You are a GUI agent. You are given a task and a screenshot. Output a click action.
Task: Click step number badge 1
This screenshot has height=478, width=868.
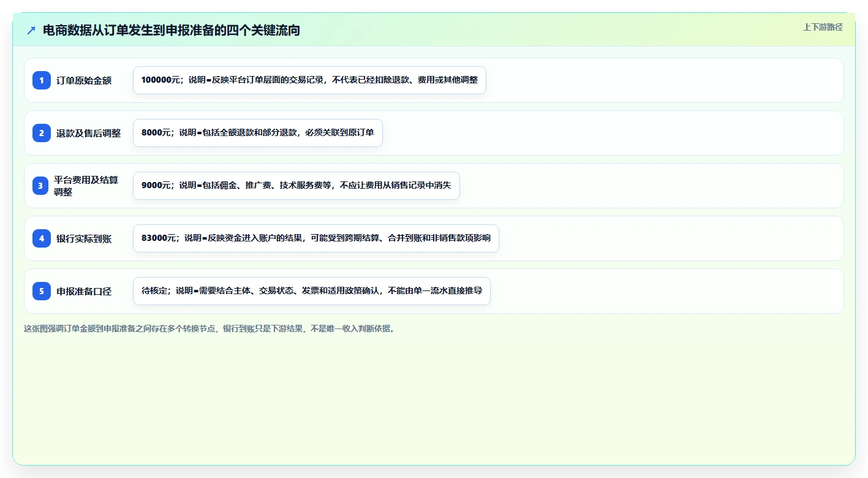pos(42,80)
